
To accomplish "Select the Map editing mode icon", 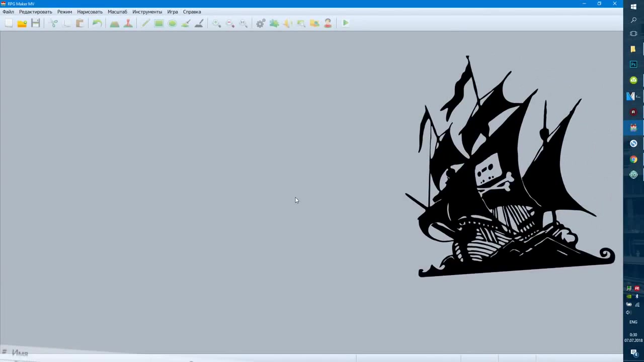I will 115,23.
